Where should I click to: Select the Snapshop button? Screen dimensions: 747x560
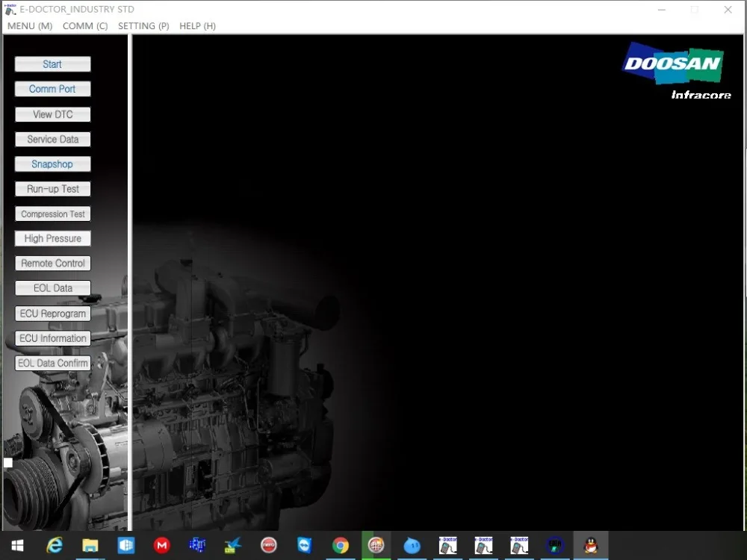pos(52,164)
